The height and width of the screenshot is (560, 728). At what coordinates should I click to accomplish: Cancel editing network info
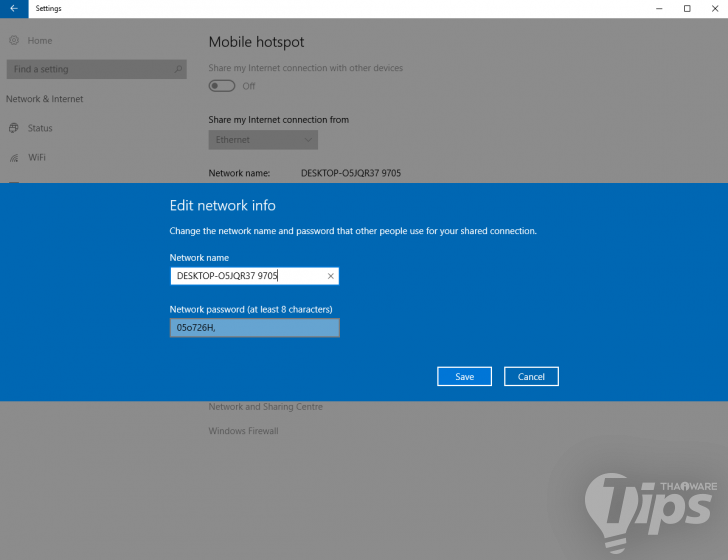pos(531,377)
